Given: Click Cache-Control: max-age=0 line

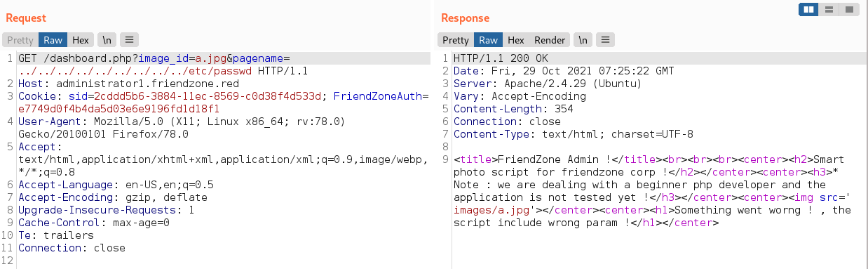Looking at the screenshot, I should [x=94, y=223].
